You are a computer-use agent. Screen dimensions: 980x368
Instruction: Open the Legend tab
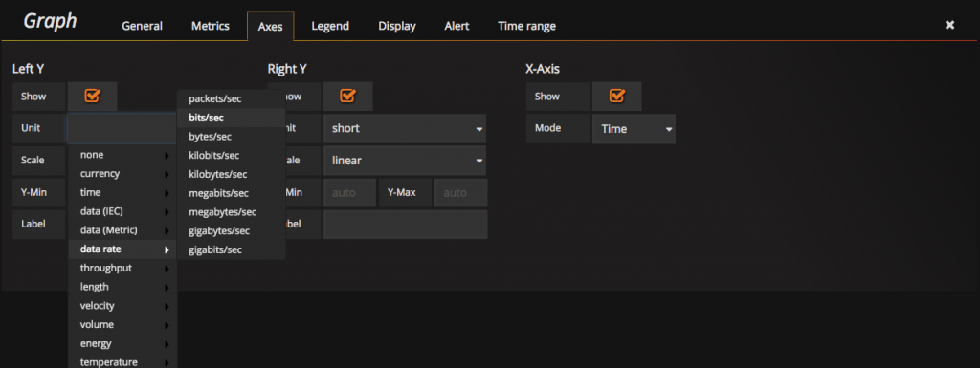pos(330,26)
